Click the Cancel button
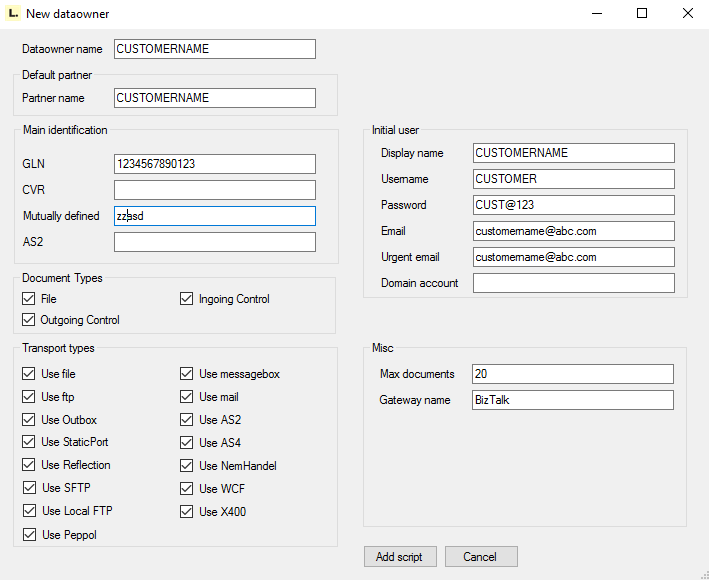The image size is (709, 580). tap(481, 557)
